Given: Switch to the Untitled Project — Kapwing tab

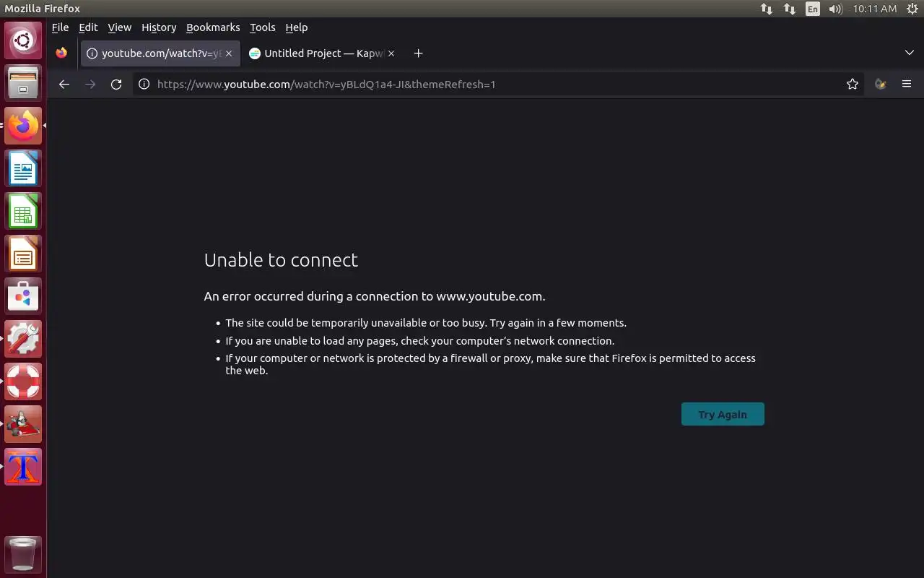Looking at the screenshot, I should pos(323,53).
